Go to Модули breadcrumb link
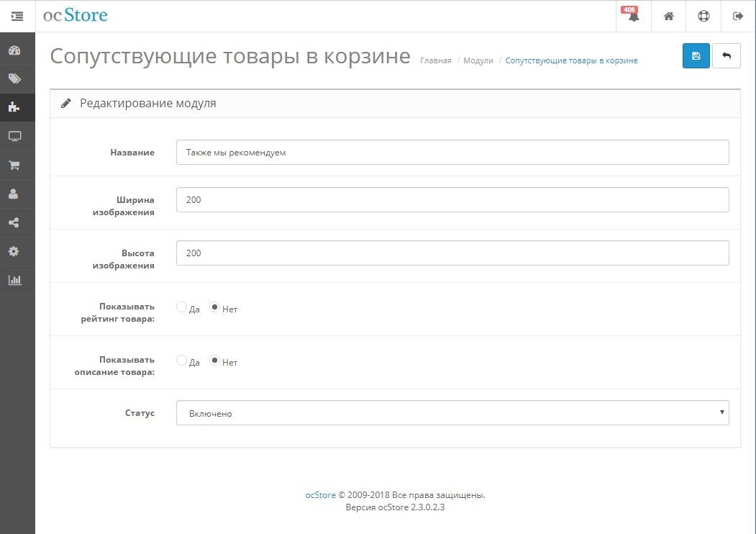The height and width of the screenshot is (534, 756). point(478,60)
